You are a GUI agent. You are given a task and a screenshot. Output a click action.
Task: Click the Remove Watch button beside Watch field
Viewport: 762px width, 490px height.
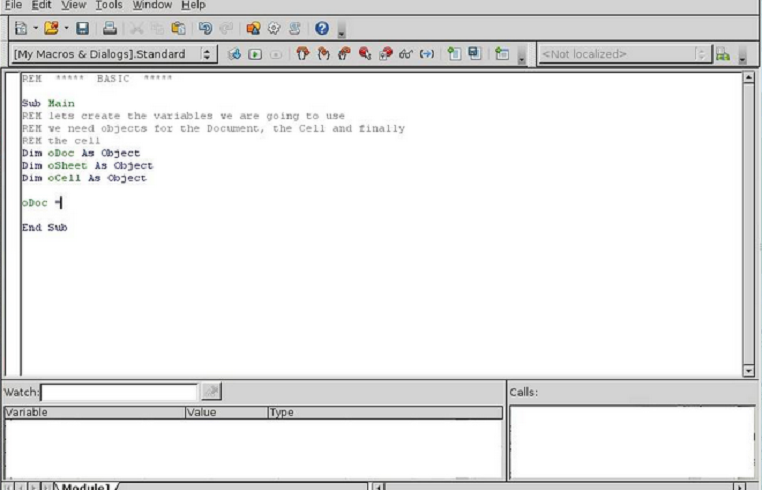[x=211, y=391]
